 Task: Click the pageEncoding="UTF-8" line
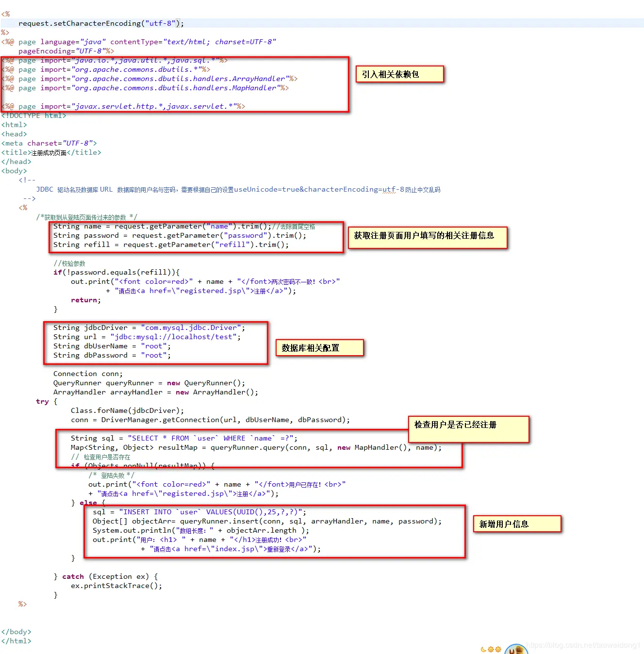point(66,51)
